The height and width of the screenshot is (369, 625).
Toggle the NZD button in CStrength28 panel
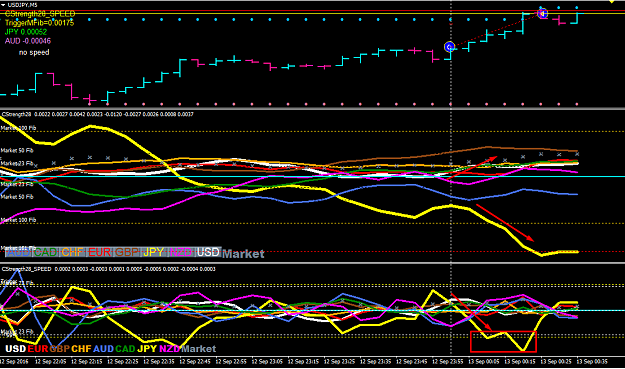pyautogui.click(x=181, y=252)
